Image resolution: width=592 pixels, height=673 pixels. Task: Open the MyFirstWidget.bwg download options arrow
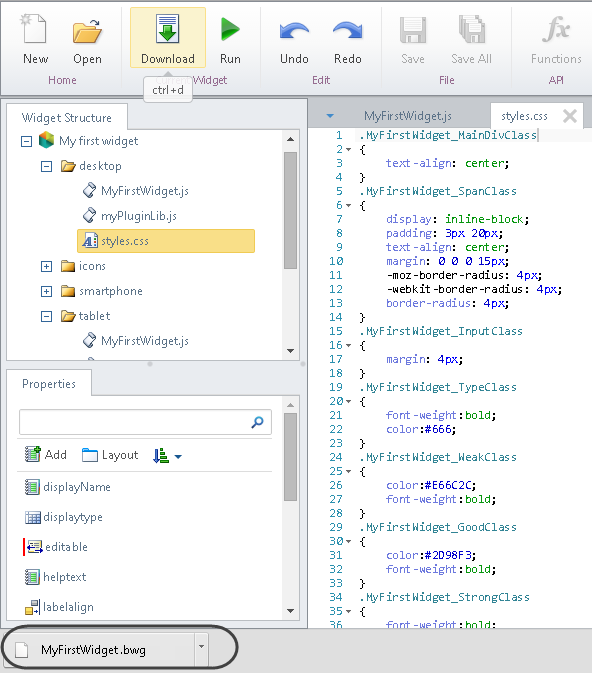[x=201, y=646]
